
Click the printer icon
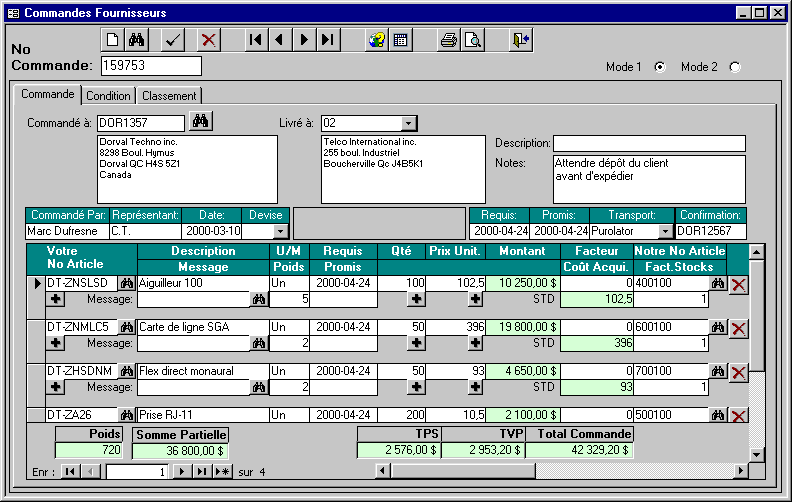(x=449, y=39)
